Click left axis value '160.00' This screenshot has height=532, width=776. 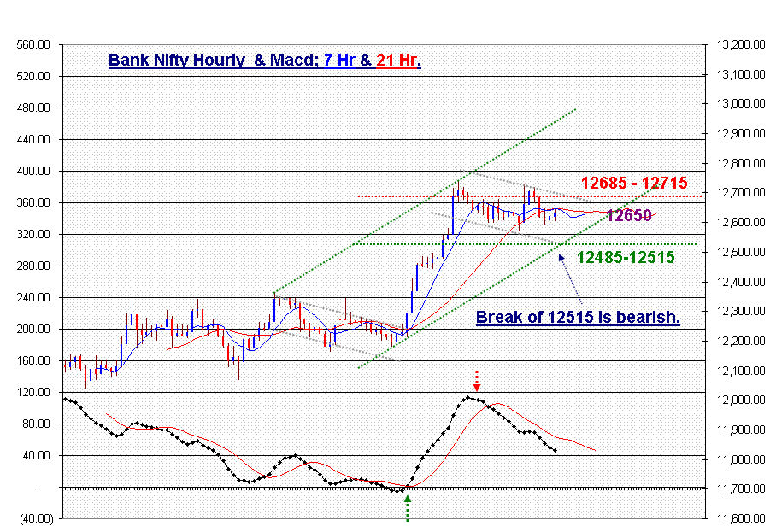[33, 361]
